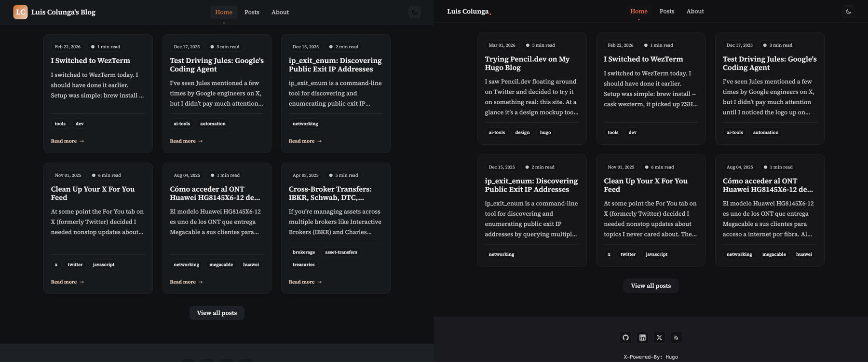
Task: Go to Posts in the LC logo header
Action: [x=252, y=12]
